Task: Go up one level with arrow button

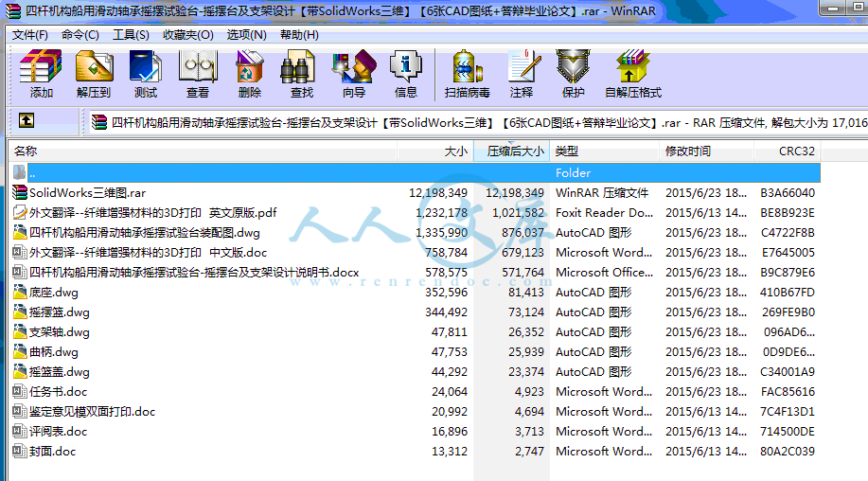Action: click(27, 120)
